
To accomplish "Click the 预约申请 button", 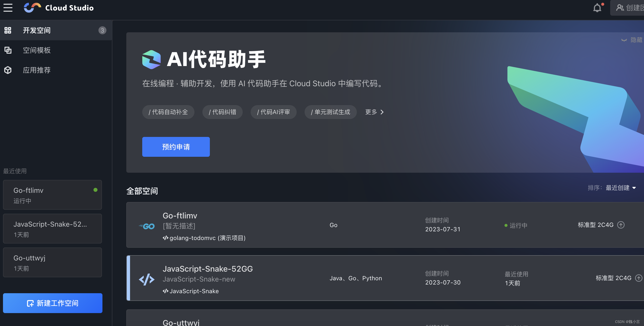I will click(x=176, y=147).
